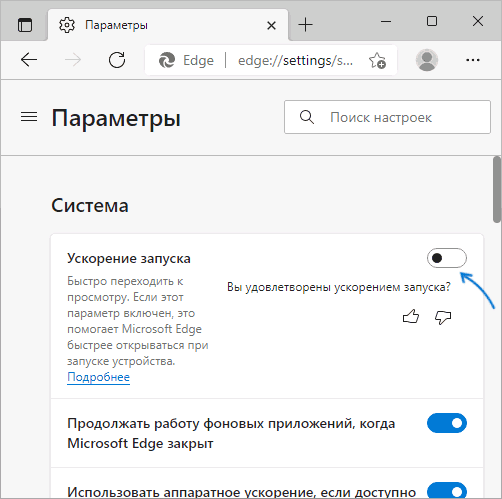
Task: Click the gear icon on the tab
Action: [67, 25]
